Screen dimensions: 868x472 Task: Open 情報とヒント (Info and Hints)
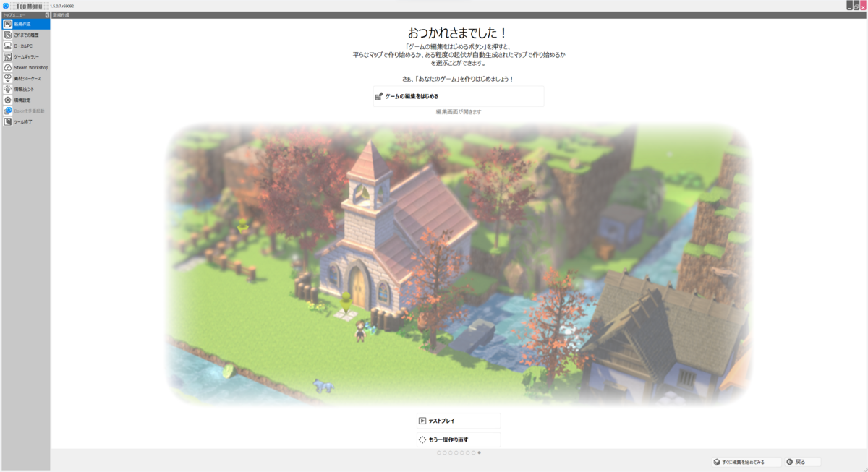(27, 89)
